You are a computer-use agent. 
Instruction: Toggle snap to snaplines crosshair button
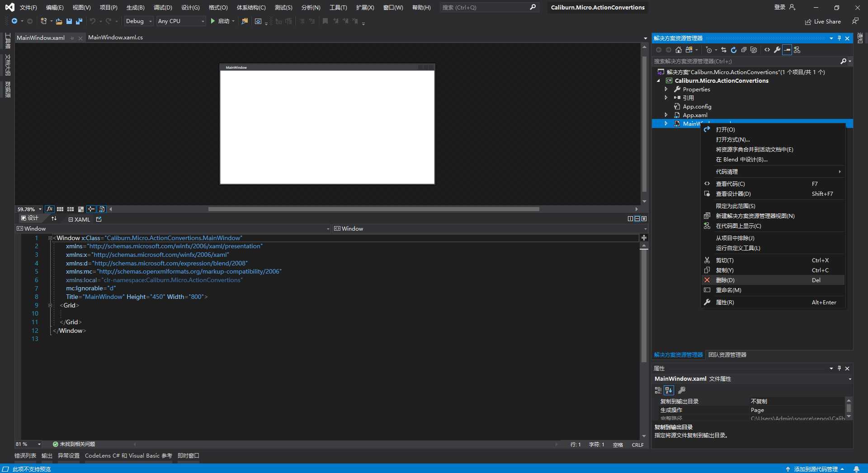91,209
